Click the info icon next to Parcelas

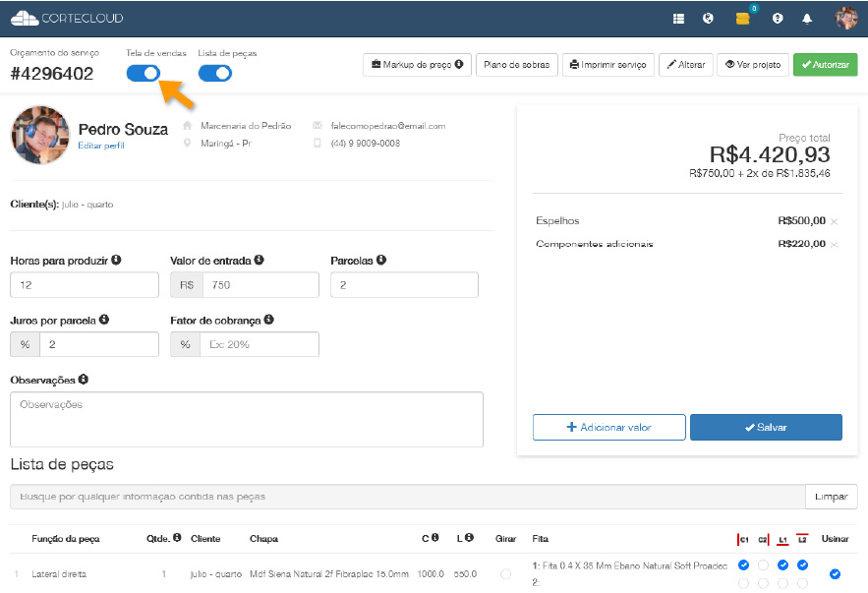(x=381, y=260)
